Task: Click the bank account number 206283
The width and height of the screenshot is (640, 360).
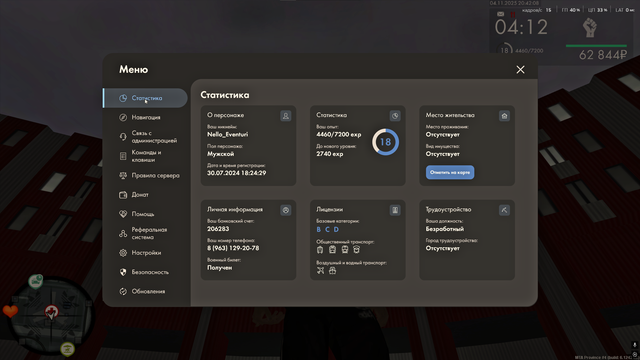Action: click(x=218, y=229)
